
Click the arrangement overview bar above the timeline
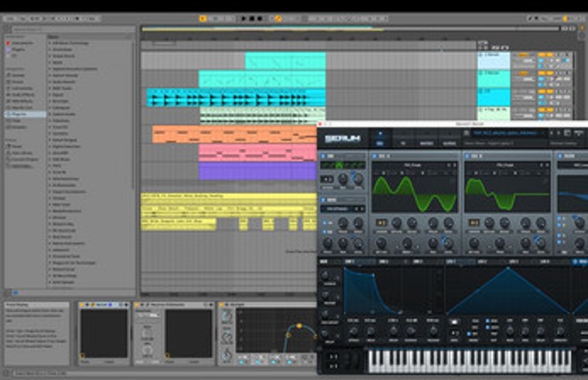coord(350,28)
